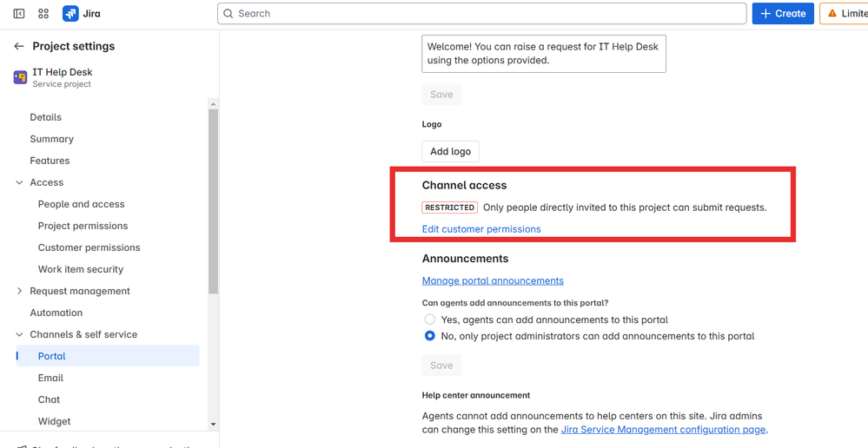This screenshot has width=868, height=448.
Task: Click Save under the announcements options
Action: 441,366
